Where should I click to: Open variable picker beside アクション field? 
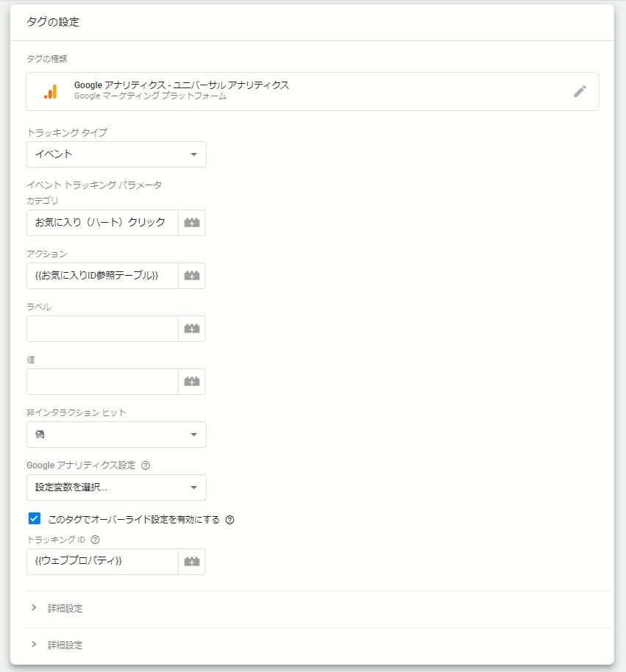(x=192, y=276)
